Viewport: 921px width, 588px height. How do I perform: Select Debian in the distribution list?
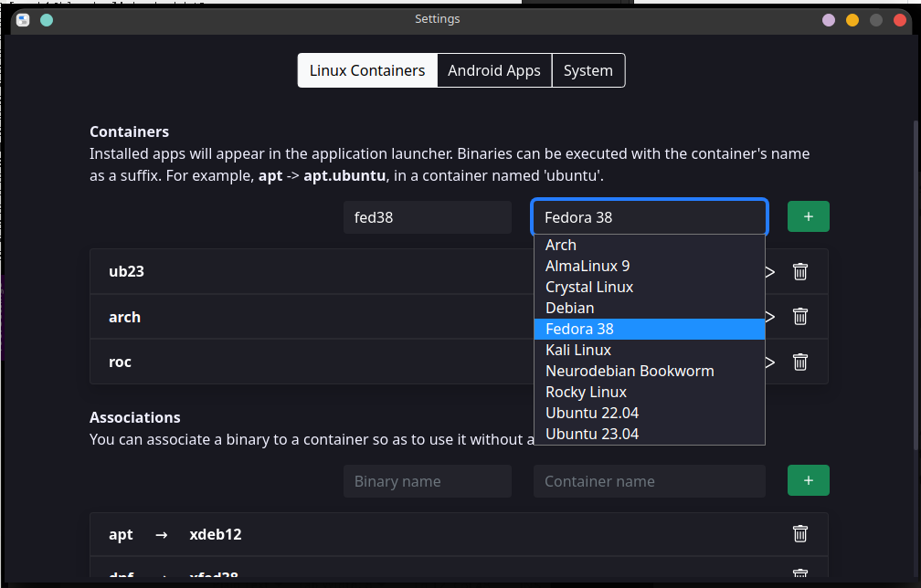click(x=650, y=308)
